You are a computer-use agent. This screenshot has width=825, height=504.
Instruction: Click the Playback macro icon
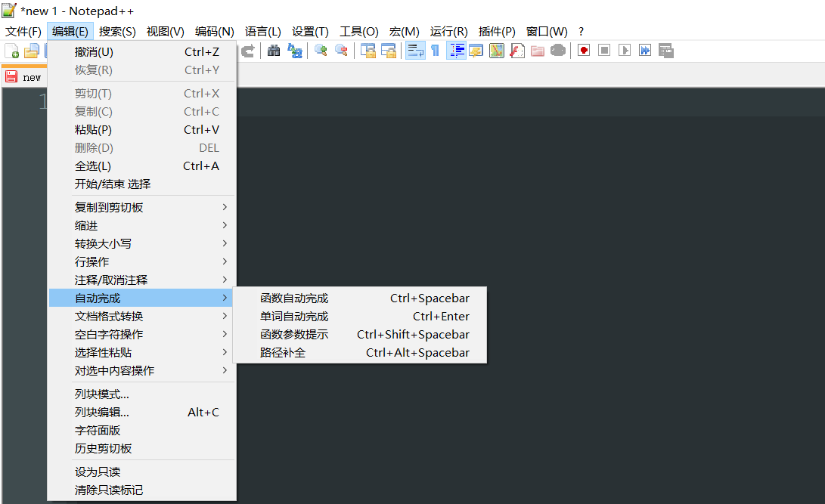click(625, 51)
